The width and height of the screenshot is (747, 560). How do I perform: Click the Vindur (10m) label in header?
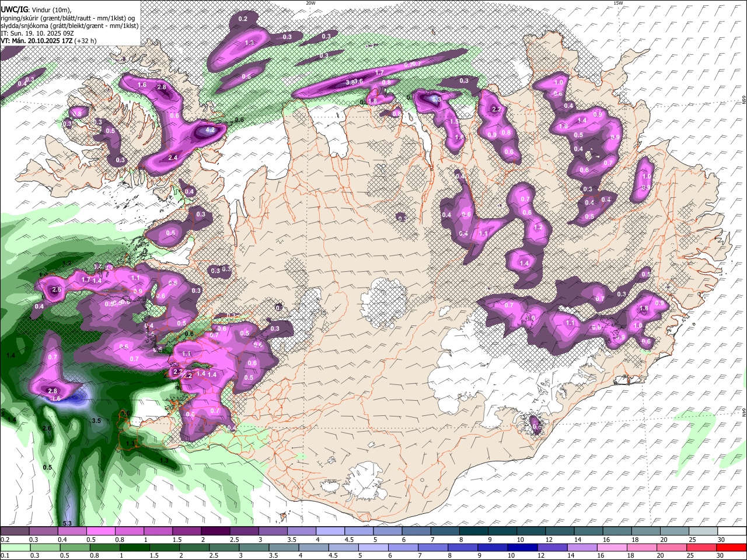click(50, 10)
